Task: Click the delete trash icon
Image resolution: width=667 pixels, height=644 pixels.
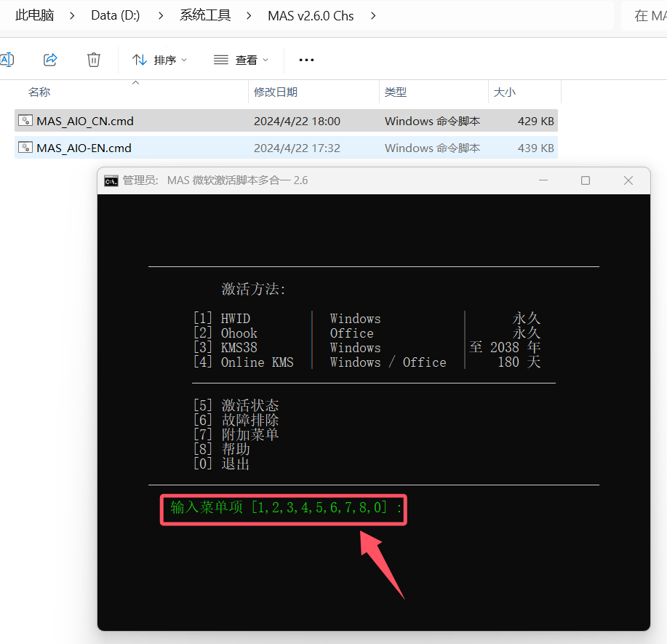Action: (94, 60)
